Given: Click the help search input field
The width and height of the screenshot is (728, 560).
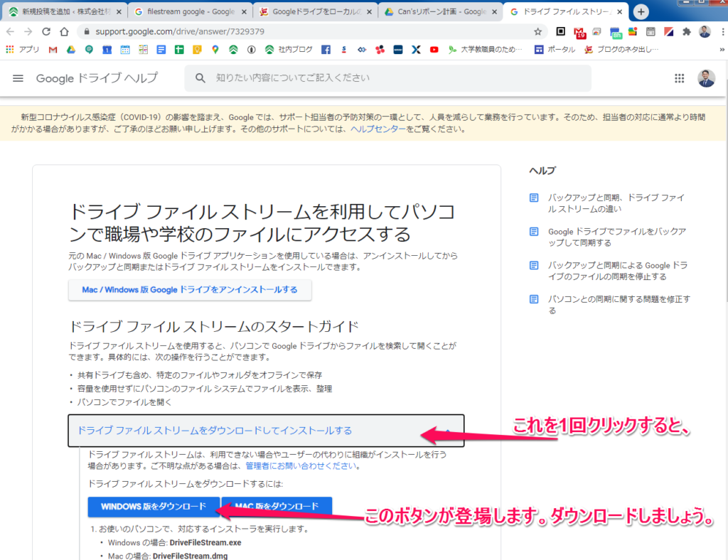Looking at the screenshot, I should (x=387, y=78).
